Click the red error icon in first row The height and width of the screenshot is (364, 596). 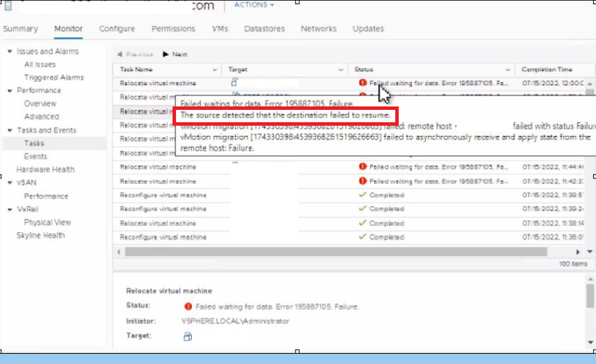pyautogui.click(x=362, y=82)
